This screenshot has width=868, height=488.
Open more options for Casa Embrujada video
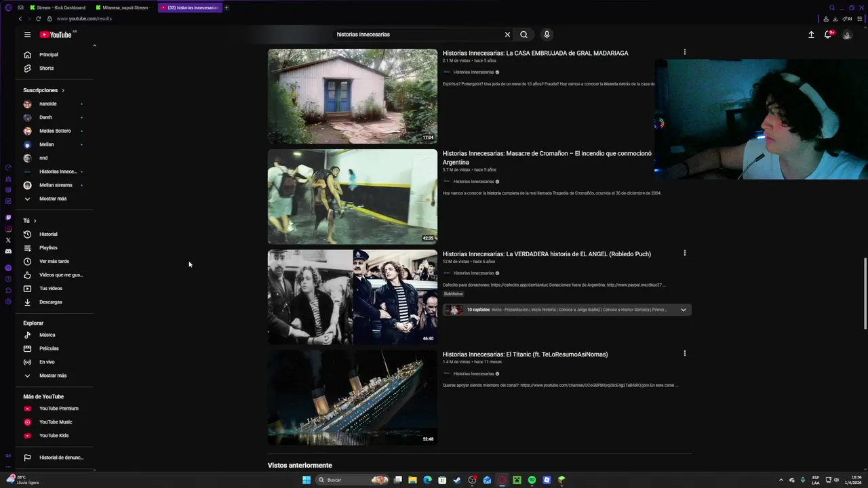[x=684, y=52]
